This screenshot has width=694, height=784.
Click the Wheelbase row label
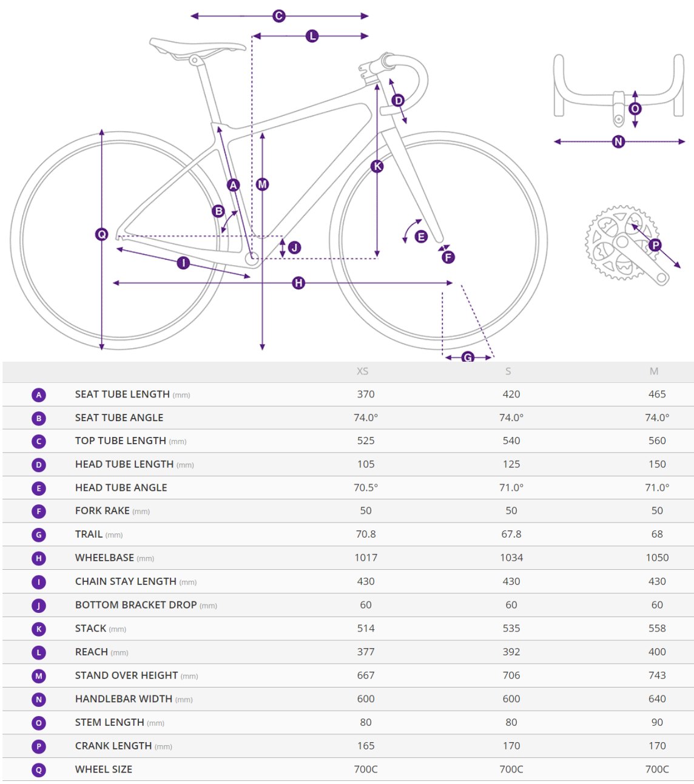[x=104, y=558]
